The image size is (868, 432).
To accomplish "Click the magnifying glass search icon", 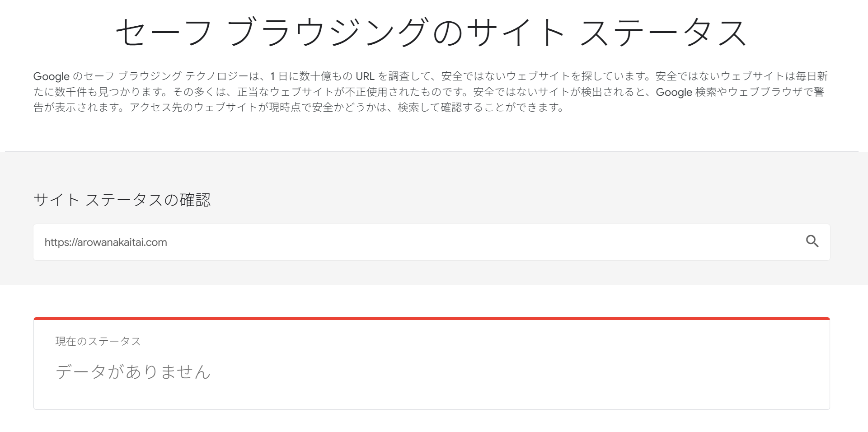I will coord(812,242).
